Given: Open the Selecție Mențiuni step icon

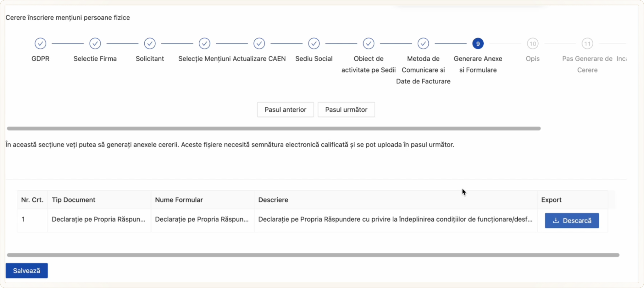Looking at the screenshot, I should 204,43.
